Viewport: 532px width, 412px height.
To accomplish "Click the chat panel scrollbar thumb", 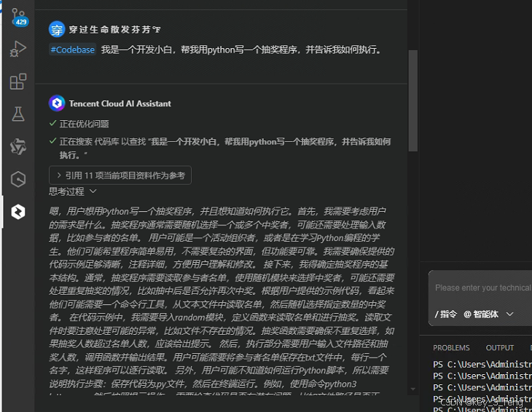I will [412, 100].
